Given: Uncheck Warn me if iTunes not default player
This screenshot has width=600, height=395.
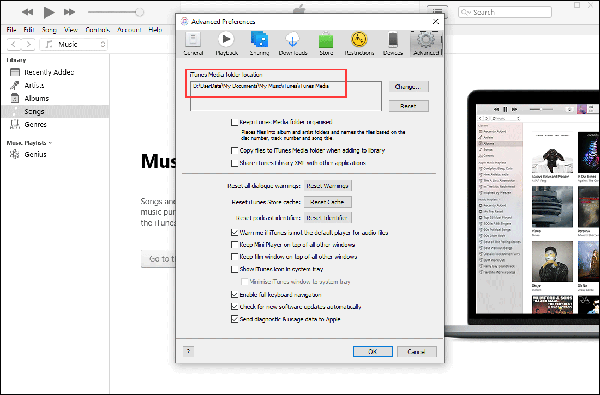Looking at the screenshot, I should point(234,232).
